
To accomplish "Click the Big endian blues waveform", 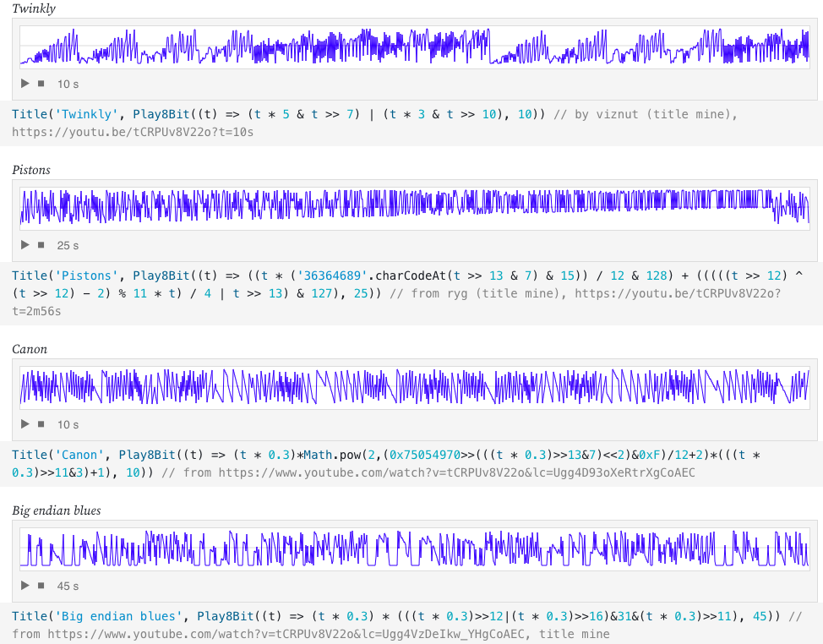I will (x=415, y=549).
